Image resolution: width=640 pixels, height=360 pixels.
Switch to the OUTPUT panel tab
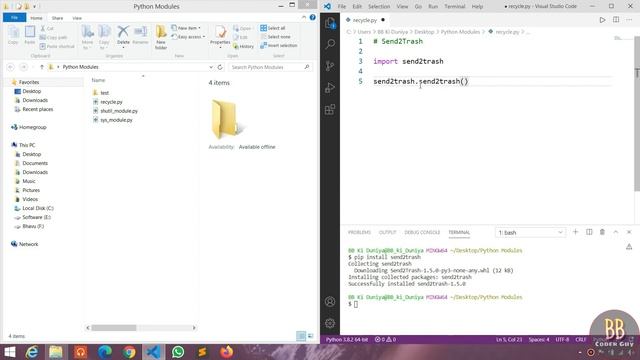pos(387,232)
